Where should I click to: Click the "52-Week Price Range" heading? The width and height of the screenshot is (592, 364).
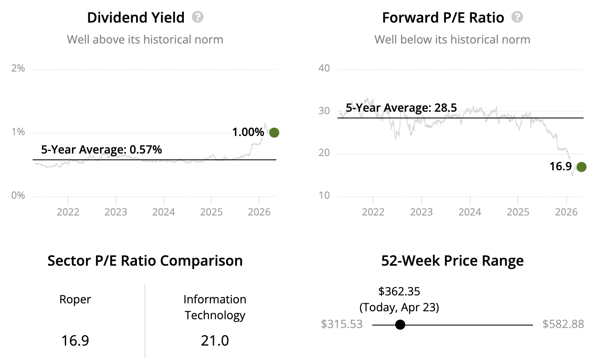(452, 261)
